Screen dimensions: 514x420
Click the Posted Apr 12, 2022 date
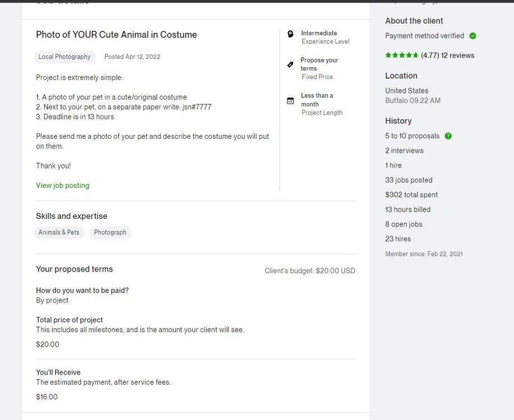(132, 57)
